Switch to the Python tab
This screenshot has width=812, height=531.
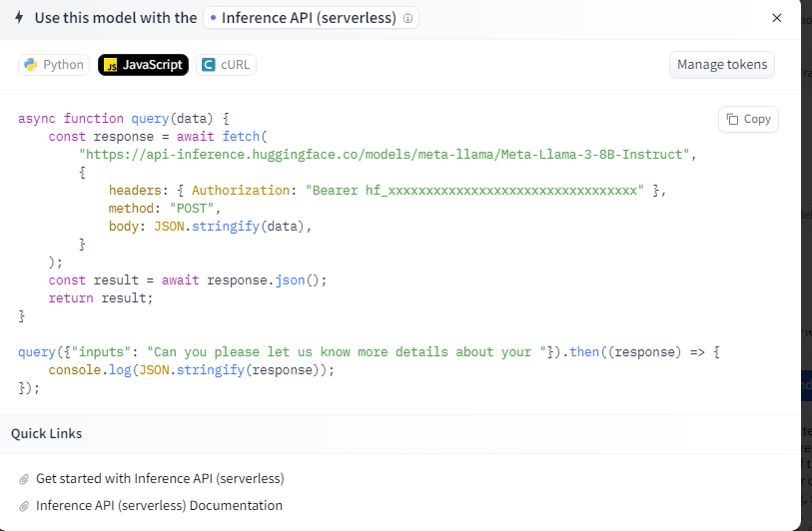(54, 65)
